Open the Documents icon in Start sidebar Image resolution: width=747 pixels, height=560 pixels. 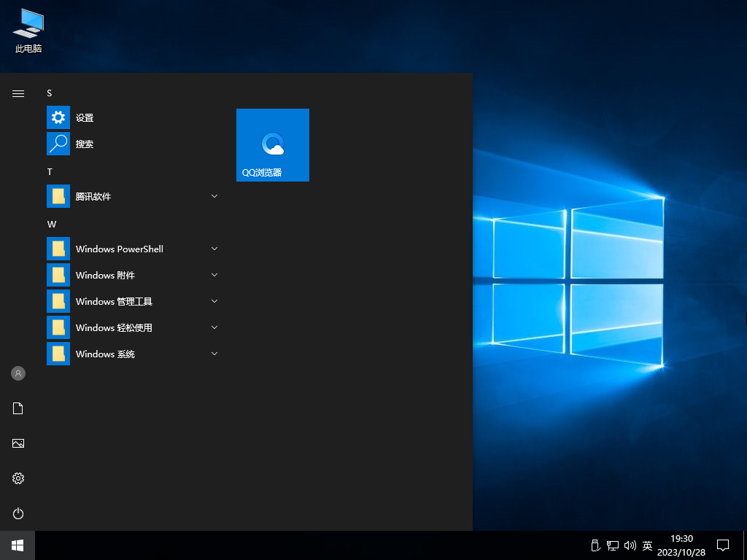(18, 408)
